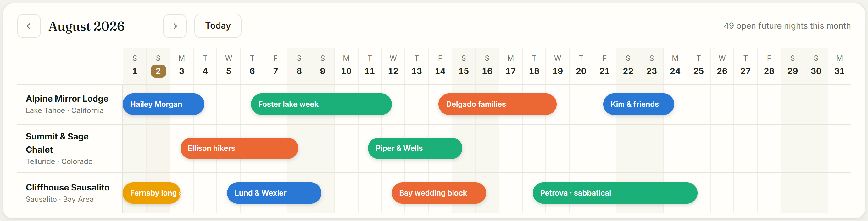Open the Fernsby long stay booking
This screenshot has height=221, width=868.
click(x=152, y=193)
